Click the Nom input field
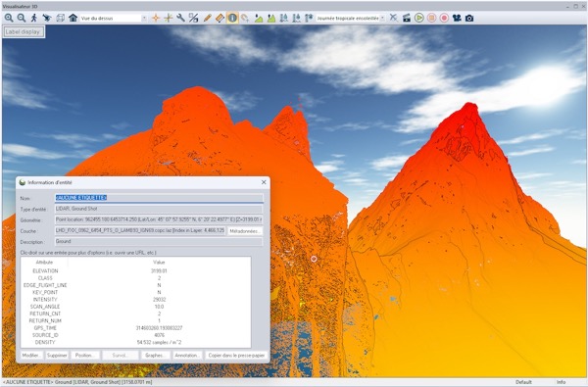Screen dimensions: 588x387 (159, 198)
